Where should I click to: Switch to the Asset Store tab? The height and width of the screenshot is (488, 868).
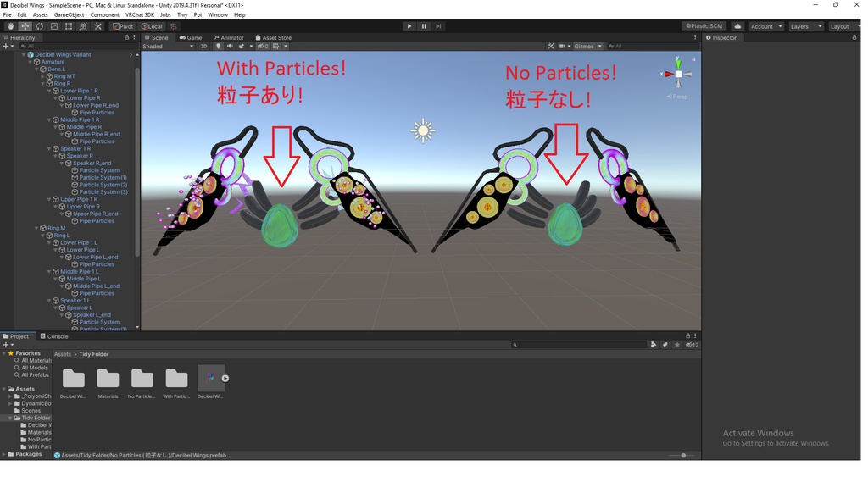tap(274, 37)
